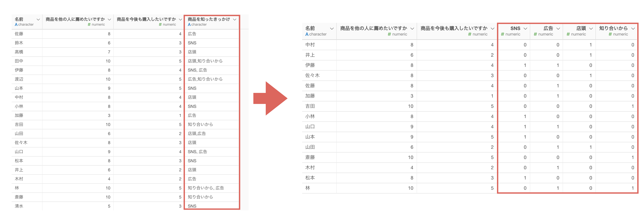This screenshot has height=221, width=644.
Task: Click character type icon under 商品を知ったきっかけ
Action: click(x=189, y=25)
